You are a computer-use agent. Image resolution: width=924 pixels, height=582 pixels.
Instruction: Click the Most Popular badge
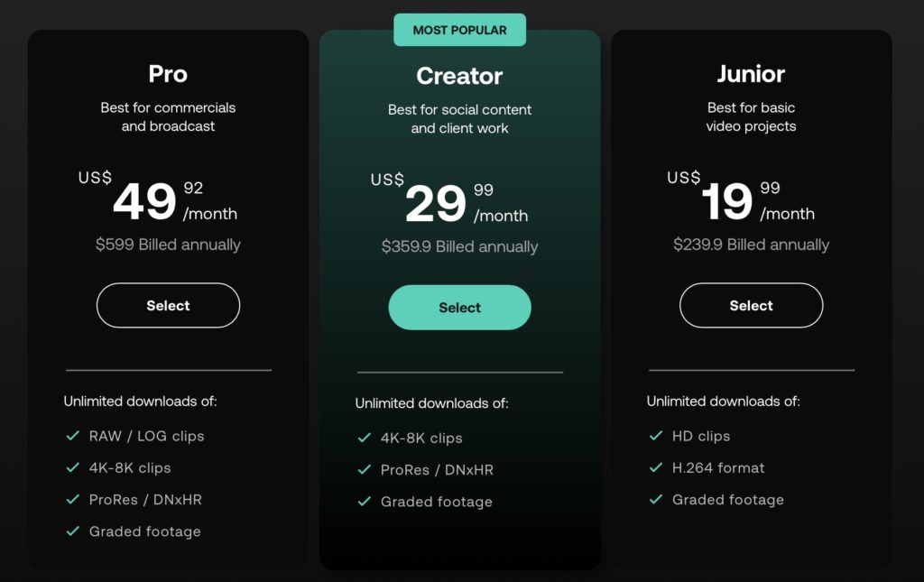[x=459, y=30]
